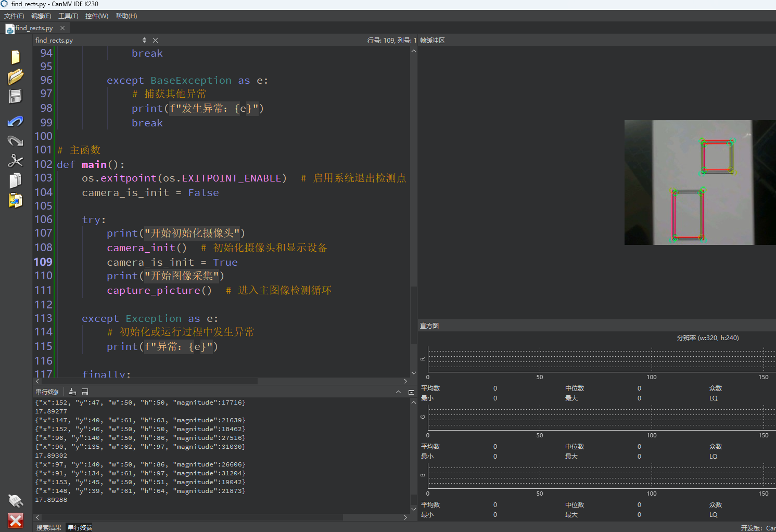Click the Cut scissors icon

(x=16, y=161)
